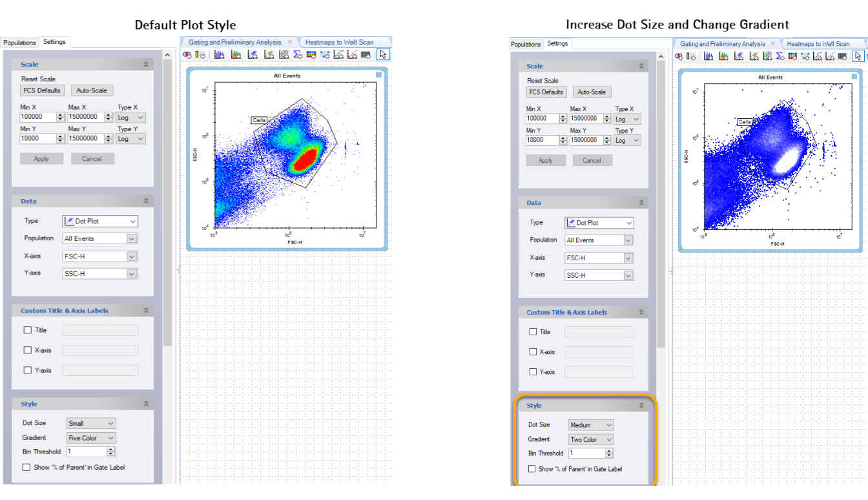Open Heatmaps to Well Scan tab in Increase Dot Size window

tap(818, 44)
